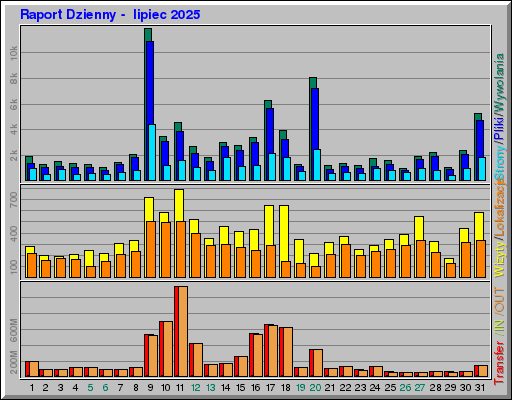Screen dimensions: 512x400
Task: Click the day '16' x-axis label
Action: click(x=256, y=388)
